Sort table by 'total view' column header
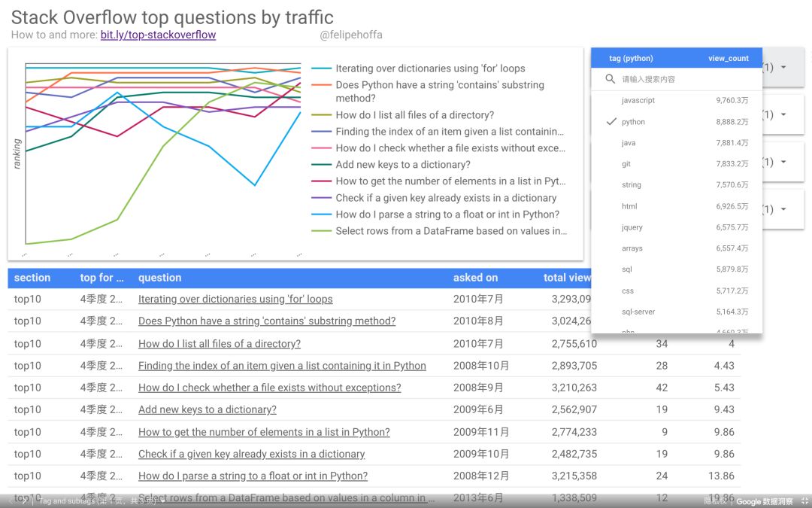812x508 pixels. (x=567, y=277)
